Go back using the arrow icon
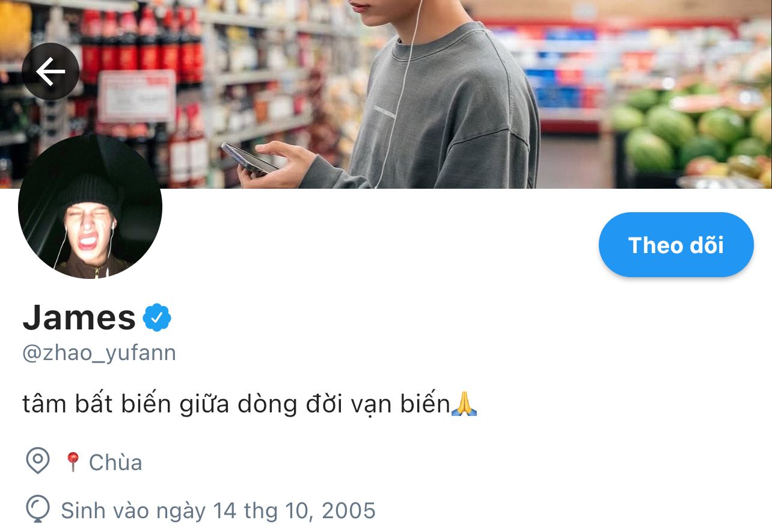The height and width of the screenshot is (532, 772). pos(51,72)
